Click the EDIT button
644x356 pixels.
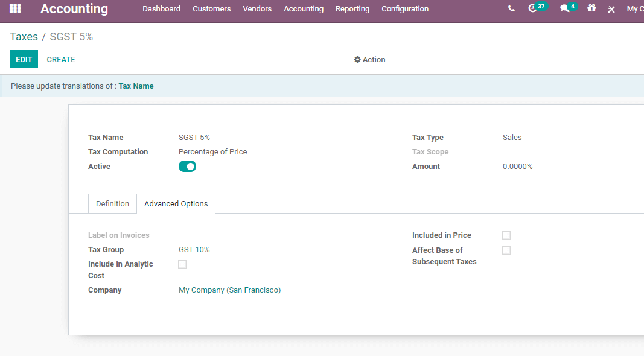click(24, 59)
